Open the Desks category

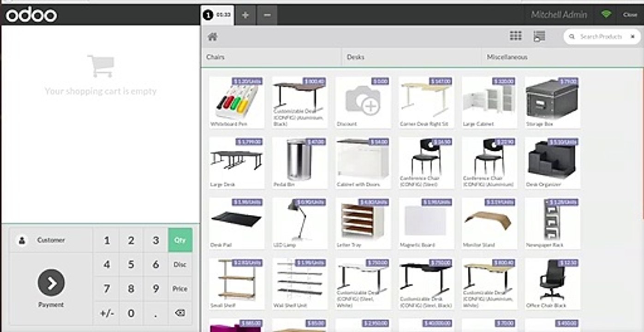[x=411, y=57]
